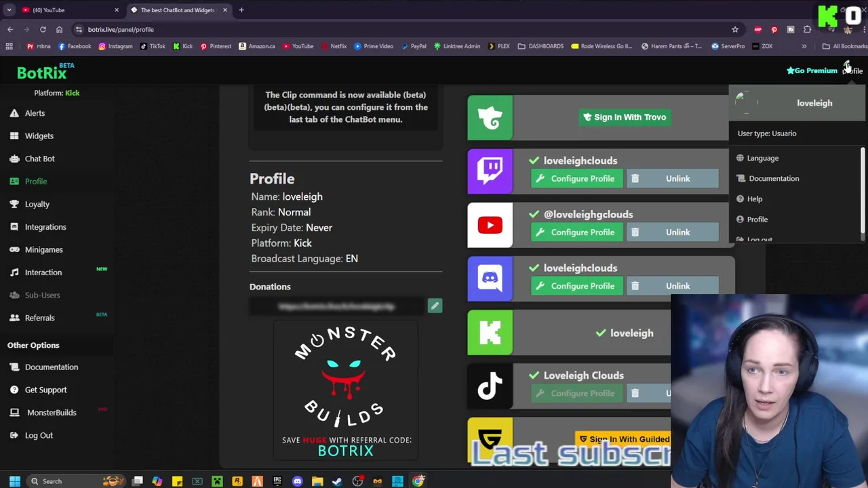This screenshot has height=488, width=868.
Task: Open the browser extensions puzzle icon
Action: pos(807,29)
